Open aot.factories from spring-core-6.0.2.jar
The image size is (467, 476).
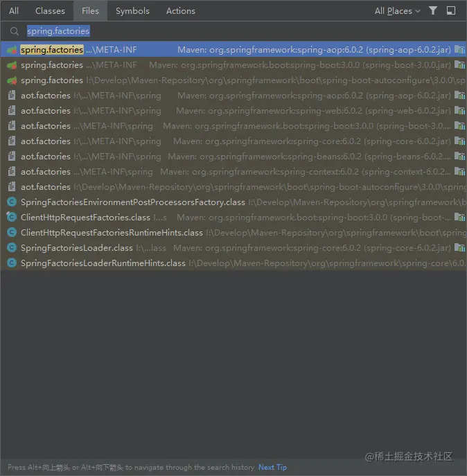coord(233,141)
